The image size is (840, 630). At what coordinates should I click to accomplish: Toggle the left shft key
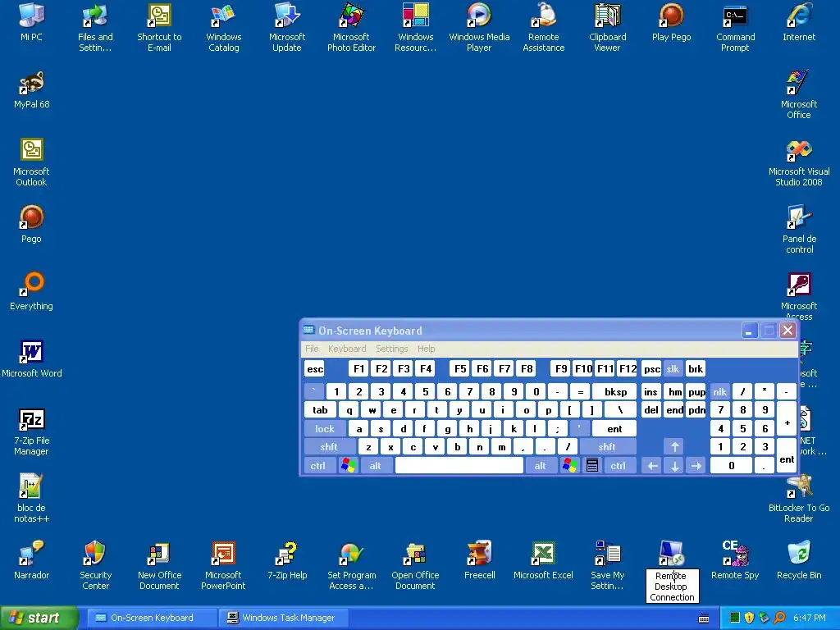[x=329, y=447]
